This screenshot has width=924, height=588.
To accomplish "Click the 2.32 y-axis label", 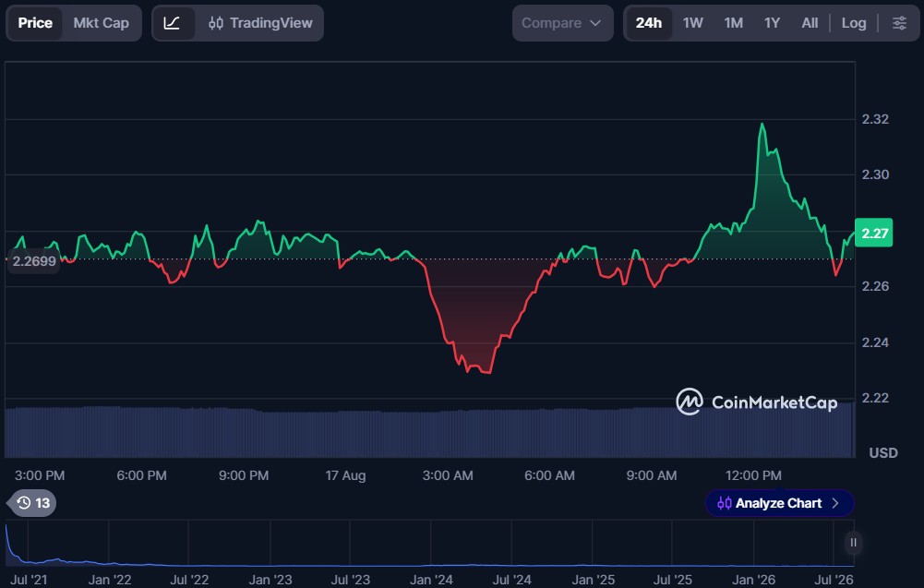I will coord(875,119).
